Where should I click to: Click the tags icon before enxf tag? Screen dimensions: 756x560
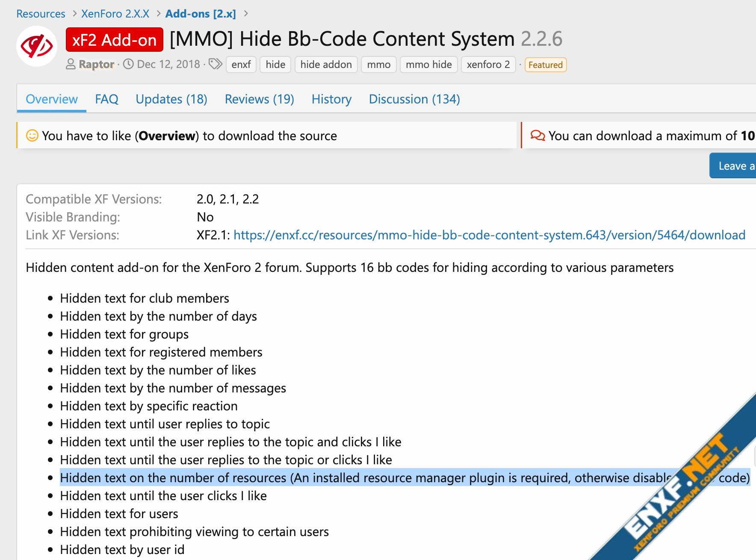(216, 64)
